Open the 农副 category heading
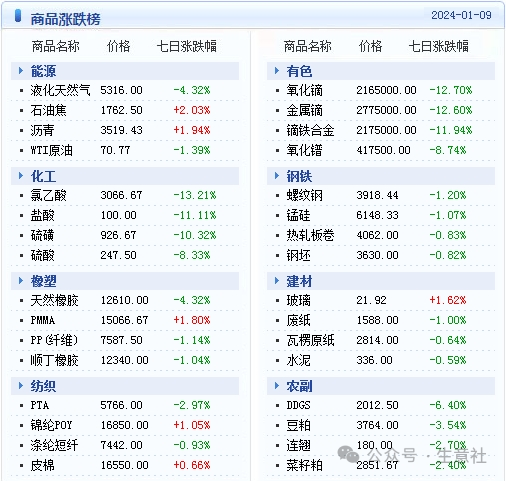This screenshot has width=506, height=481. (x=299, y=386)
